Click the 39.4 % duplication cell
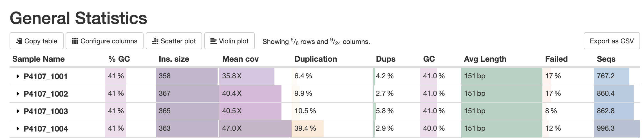Screen dimensions: 644x138 [x=305, y=128]
